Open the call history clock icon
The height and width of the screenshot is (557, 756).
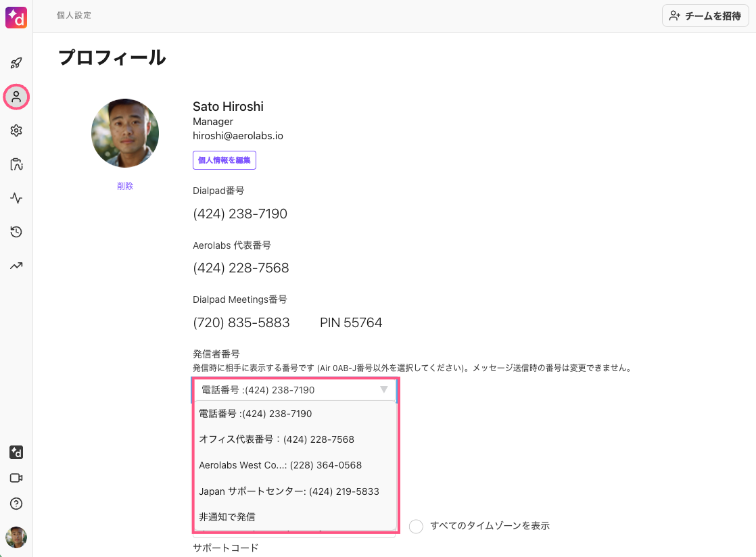pos(16,232)
